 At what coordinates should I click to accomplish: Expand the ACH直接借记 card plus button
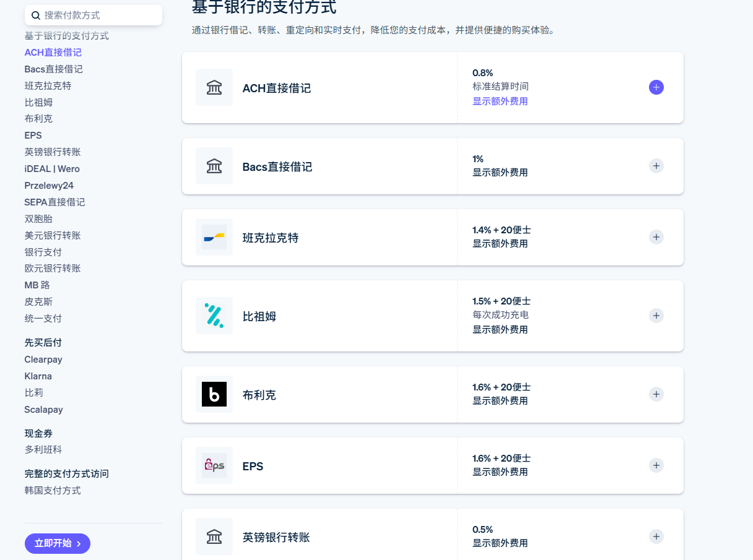click(x=656, y=87)
